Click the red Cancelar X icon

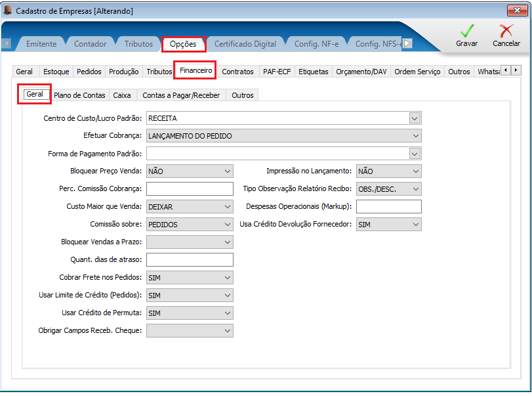[506, 31]
